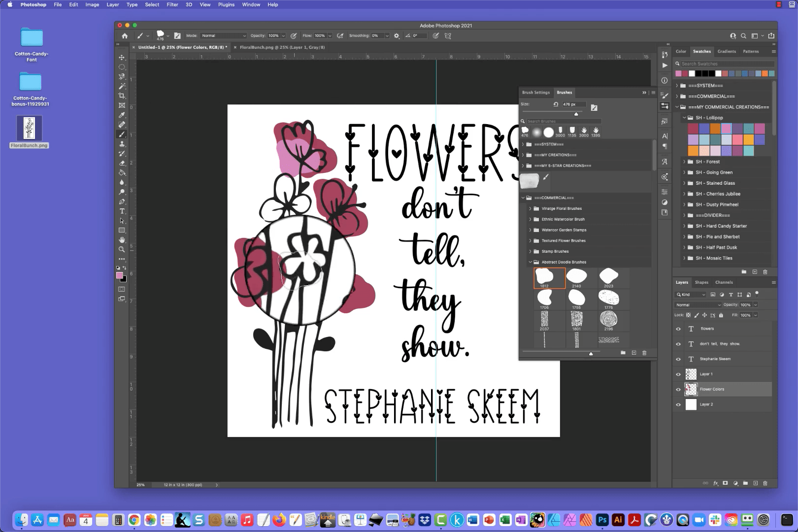
Task: Lock all layer attributes padlock icon
Action: [x=721, y=315]
